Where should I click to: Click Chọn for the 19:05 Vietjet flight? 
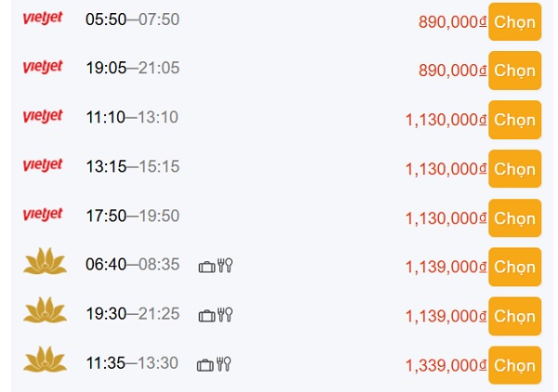click(x=514, y=71)
